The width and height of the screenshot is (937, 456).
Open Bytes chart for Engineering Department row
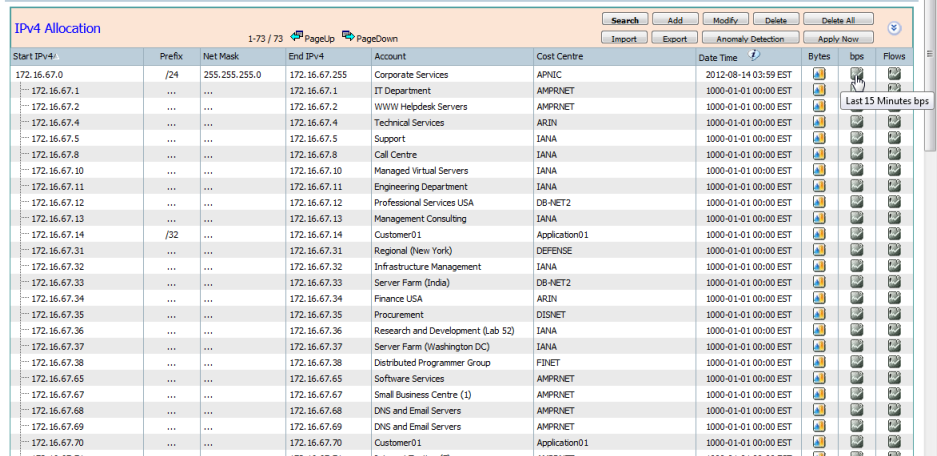pos(819,186)
